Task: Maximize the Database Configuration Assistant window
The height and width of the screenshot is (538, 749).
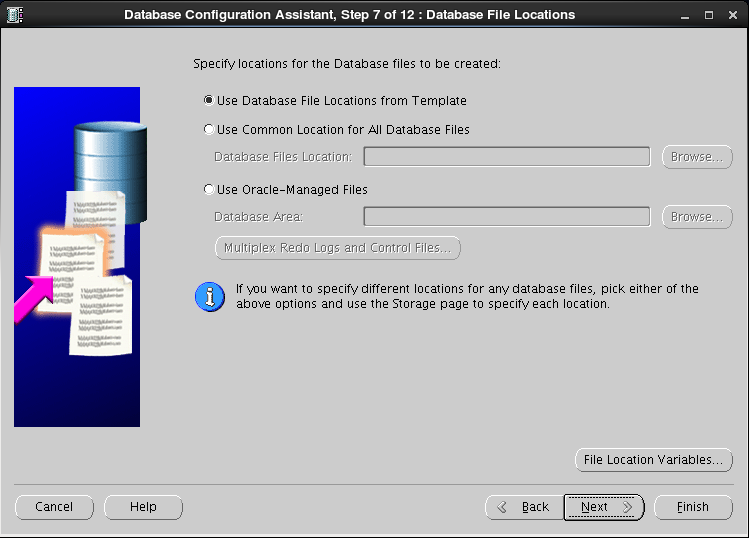Action: coord(709,15)
